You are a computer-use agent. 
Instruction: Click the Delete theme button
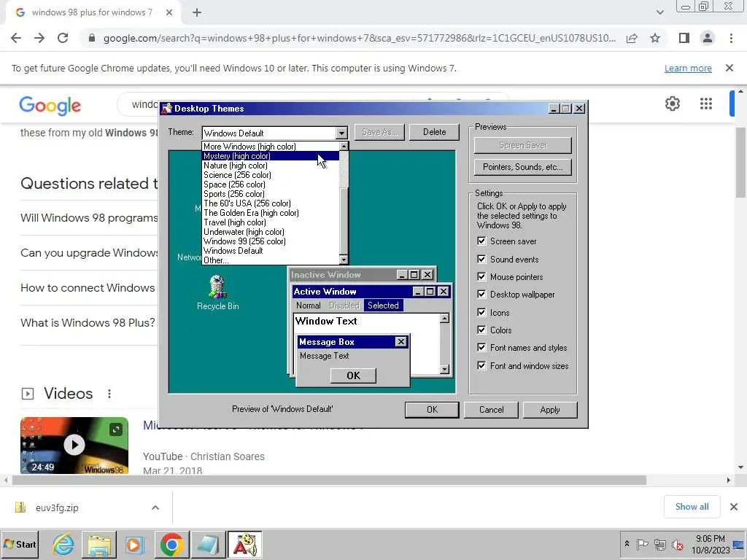[434, 132]
